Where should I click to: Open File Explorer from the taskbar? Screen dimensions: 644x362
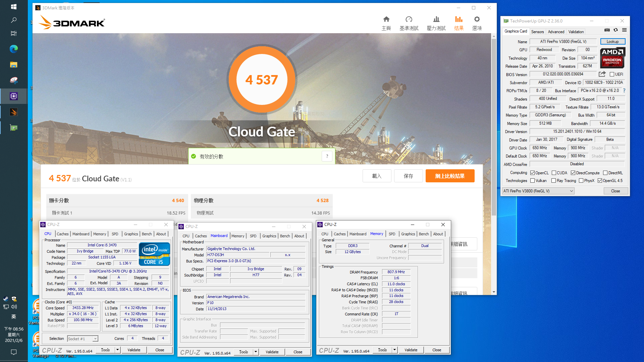pyautogui.click(x=14, y=65)
